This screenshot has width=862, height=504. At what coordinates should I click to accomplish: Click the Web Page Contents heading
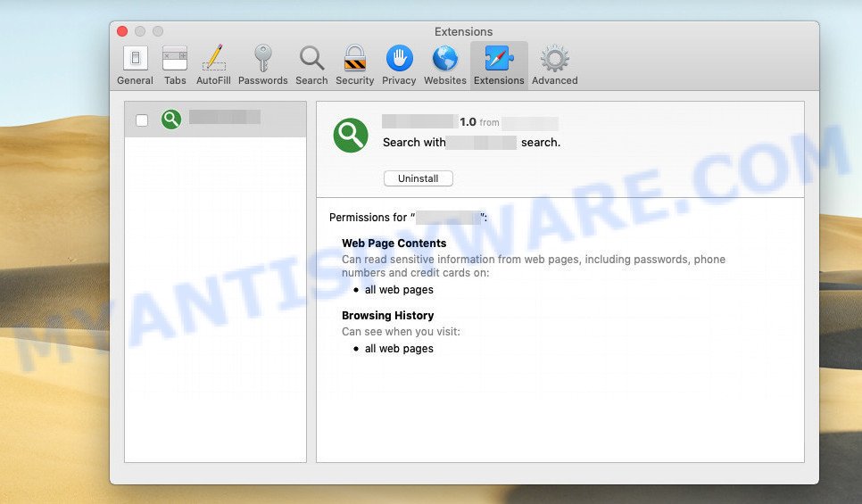point(394,243)
